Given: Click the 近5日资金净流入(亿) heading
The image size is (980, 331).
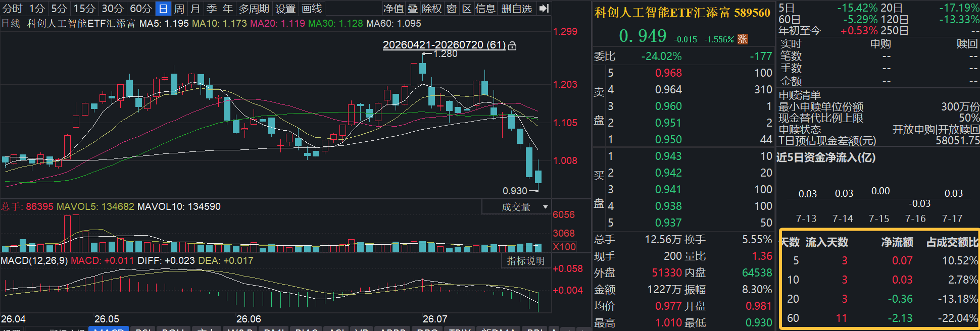Looking at the screenshot, I should 825,158.
